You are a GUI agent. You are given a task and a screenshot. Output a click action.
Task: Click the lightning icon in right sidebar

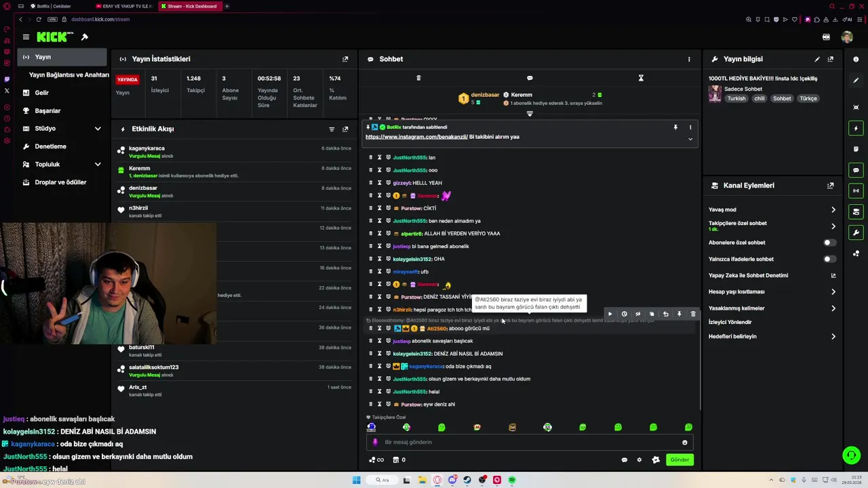[x=856, y=128]
